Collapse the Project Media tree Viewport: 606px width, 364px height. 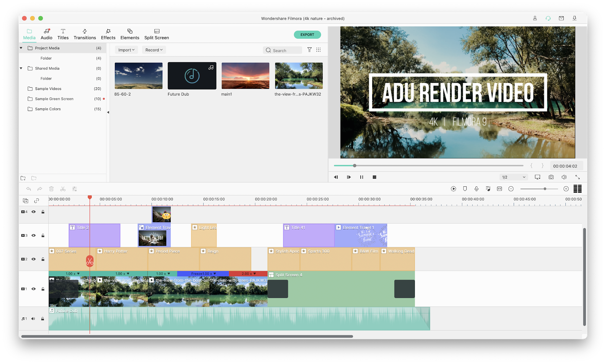coord(21,48)
